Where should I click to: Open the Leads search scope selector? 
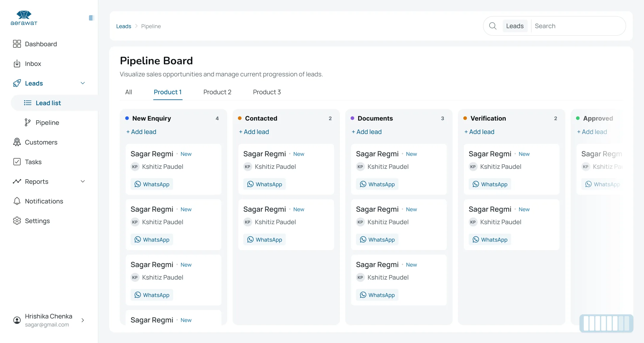(x=515, y=26)
